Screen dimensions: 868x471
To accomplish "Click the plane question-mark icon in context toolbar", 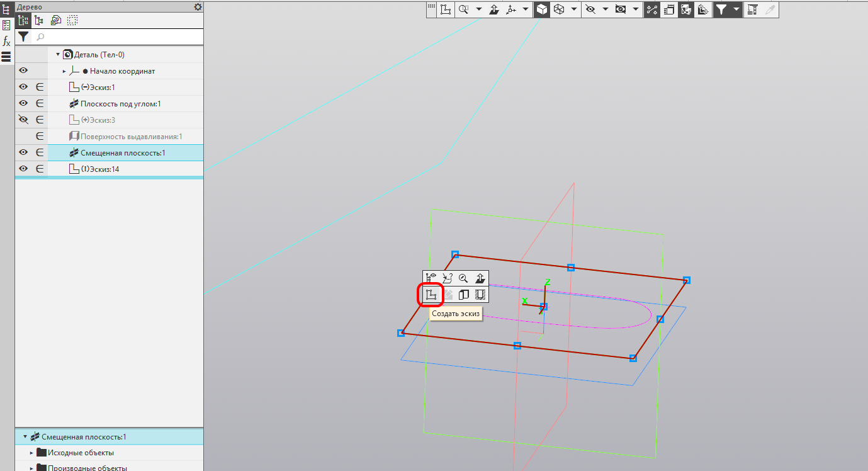I will coord(448,278).
